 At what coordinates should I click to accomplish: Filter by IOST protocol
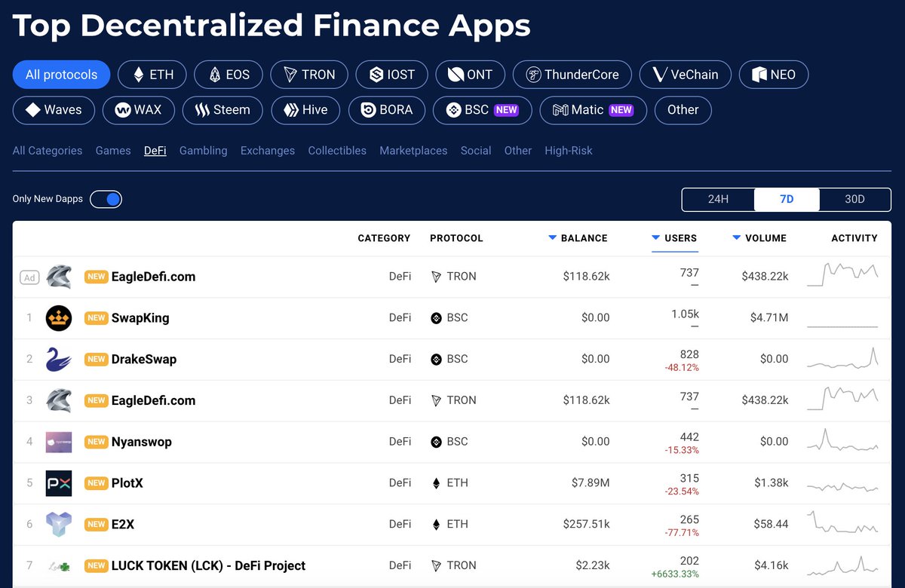pos(391,75)
